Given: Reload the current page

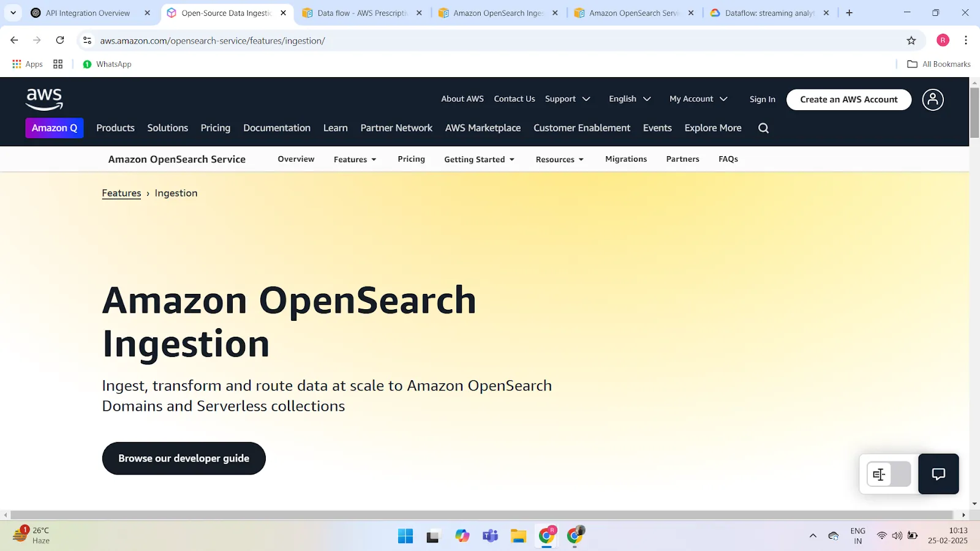Looking at the screenshot, I should coord(60,40).
